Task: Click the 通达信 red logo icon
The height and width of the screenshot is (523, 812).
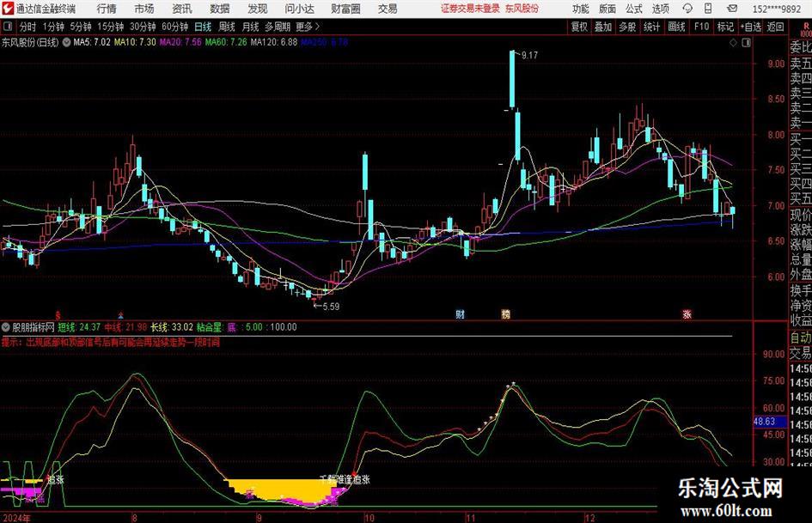Action: [7, 9]
